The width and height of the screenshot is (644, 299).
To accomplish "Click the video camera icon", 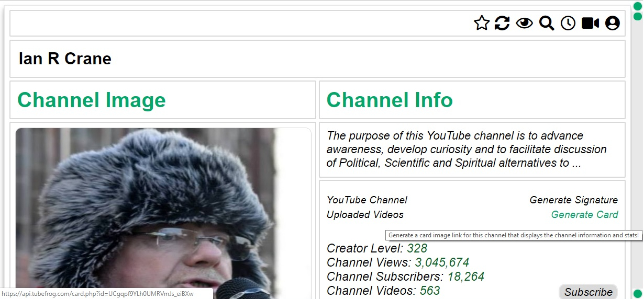I will (590, 23).
